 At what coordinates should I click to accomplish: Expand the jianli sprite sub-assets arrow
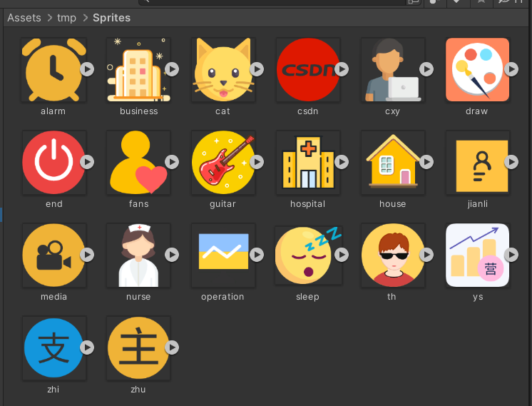point(511,162)
